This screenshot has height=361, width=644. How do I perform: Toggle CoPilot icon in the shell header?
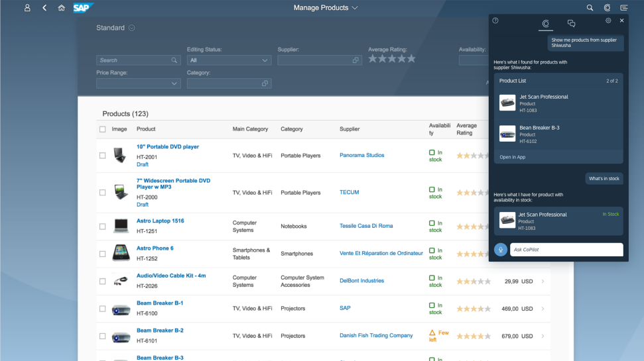click(x=607, y=8)
